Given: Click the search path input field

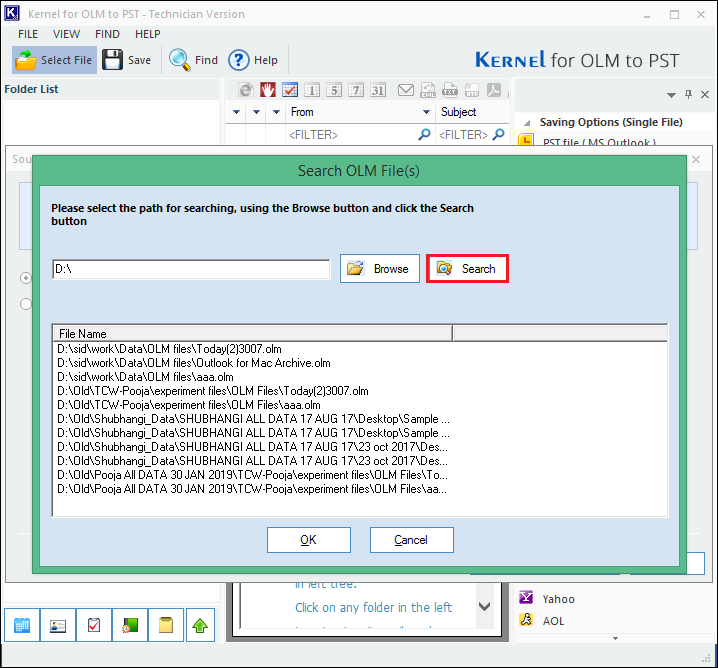Looking at the screenshot, I should 191,269.
